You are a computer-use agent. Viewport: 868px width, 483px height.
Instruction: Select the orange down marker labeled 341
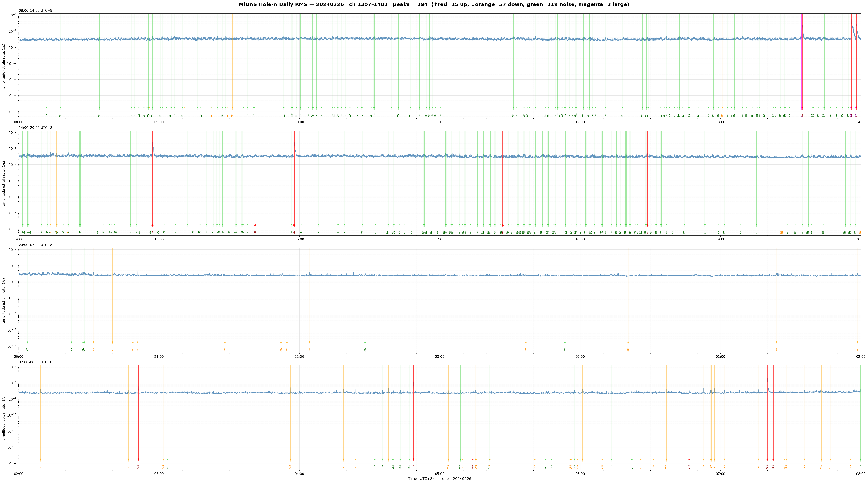[x=40, y=459]
